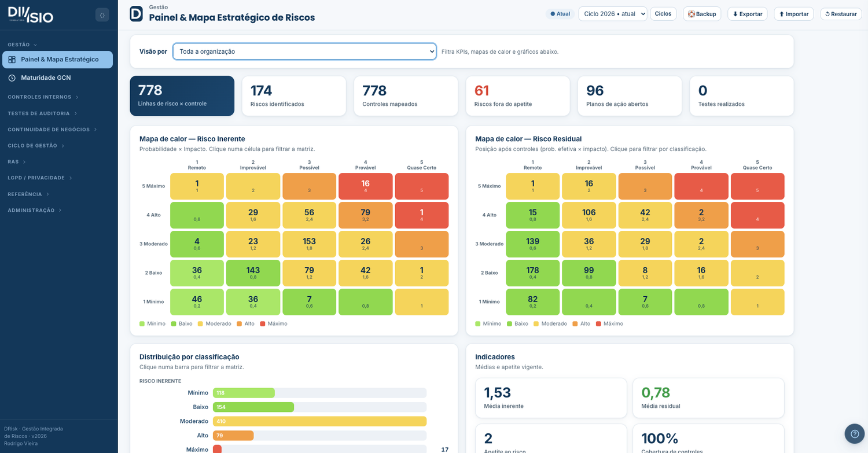Filter by residual heat map cell showing 139
Screen dimensions: 868x453
(x=532, y=244)
